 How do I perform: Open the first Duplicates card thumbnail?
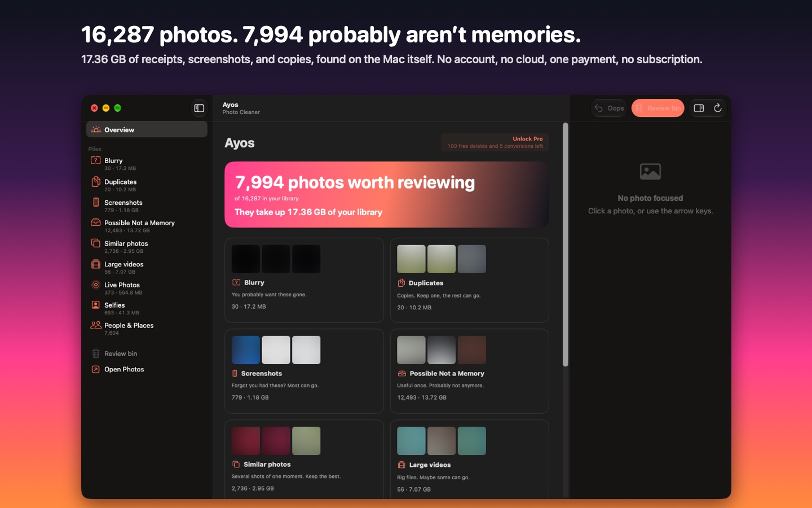(x=411, y=259)
